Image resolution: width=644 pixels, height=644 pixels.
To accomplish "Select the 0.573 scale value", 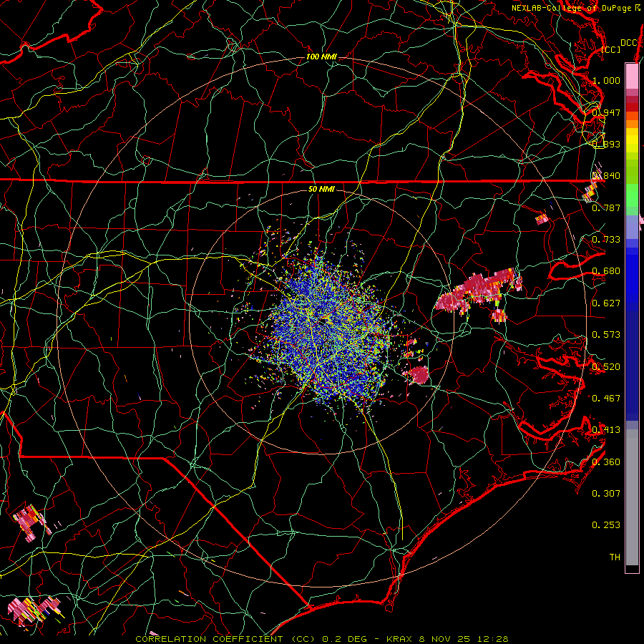I will (606, 335).
